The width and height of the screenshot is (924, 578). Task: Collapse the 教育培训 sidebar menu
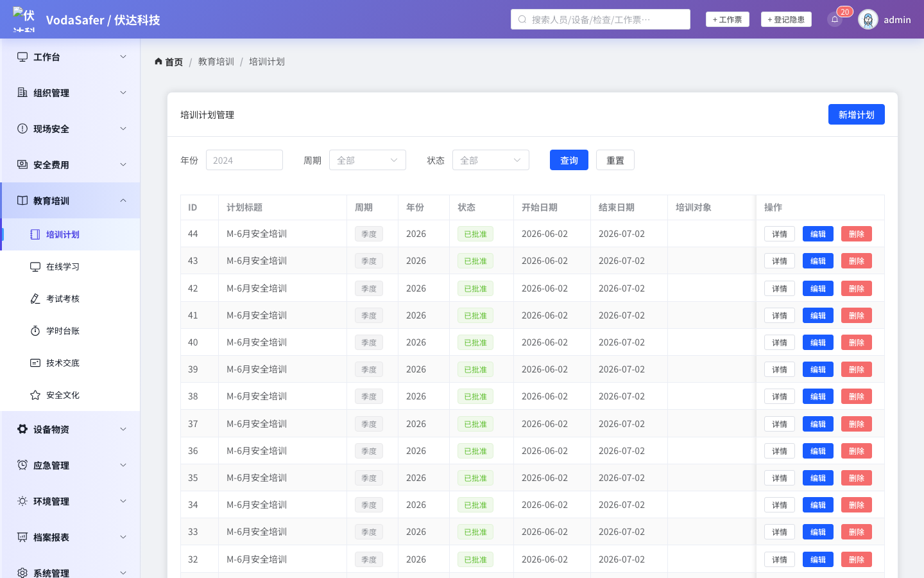tap(71, 200)
